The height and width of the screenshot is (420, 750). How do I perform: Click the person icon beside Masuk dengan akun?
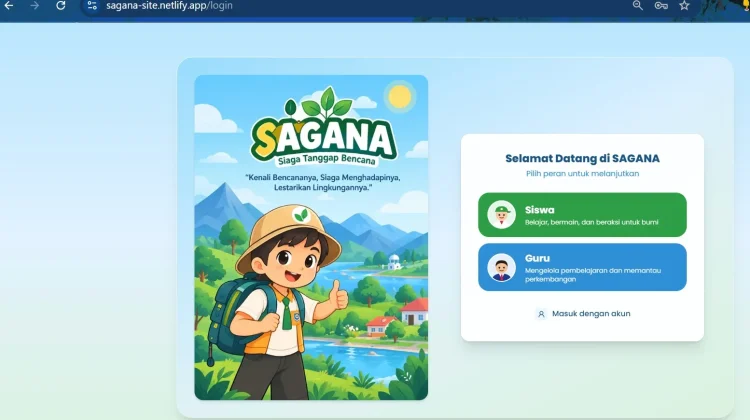click(541, 314)
